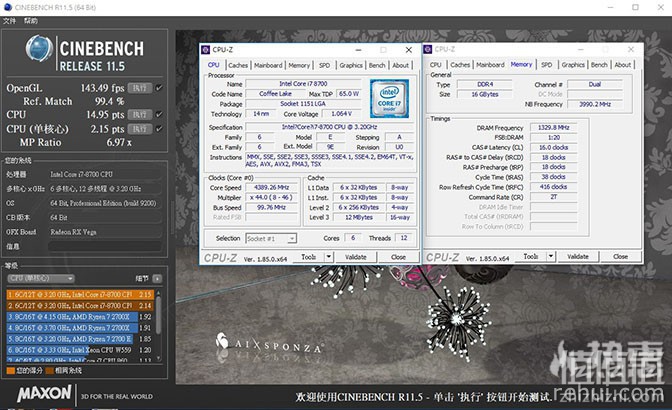This screenshot has height=410, width=672.
Task: Click the MAXON logo
Action: [x=44, y=393]
